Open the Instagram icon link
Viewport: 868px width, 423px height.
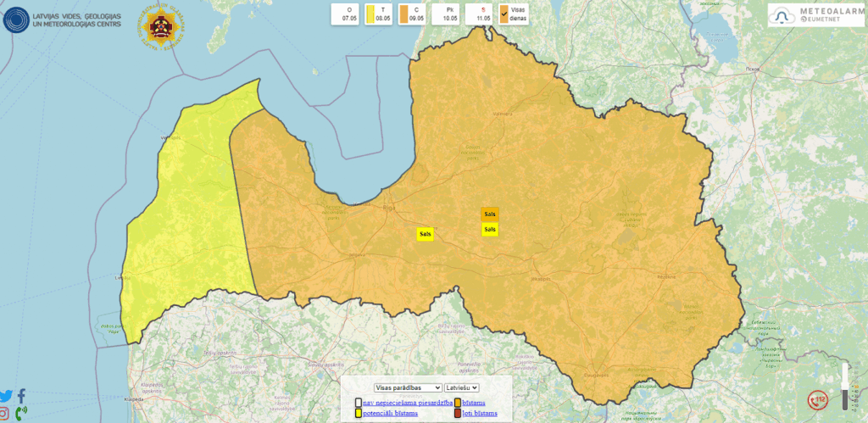click(5, 413)
